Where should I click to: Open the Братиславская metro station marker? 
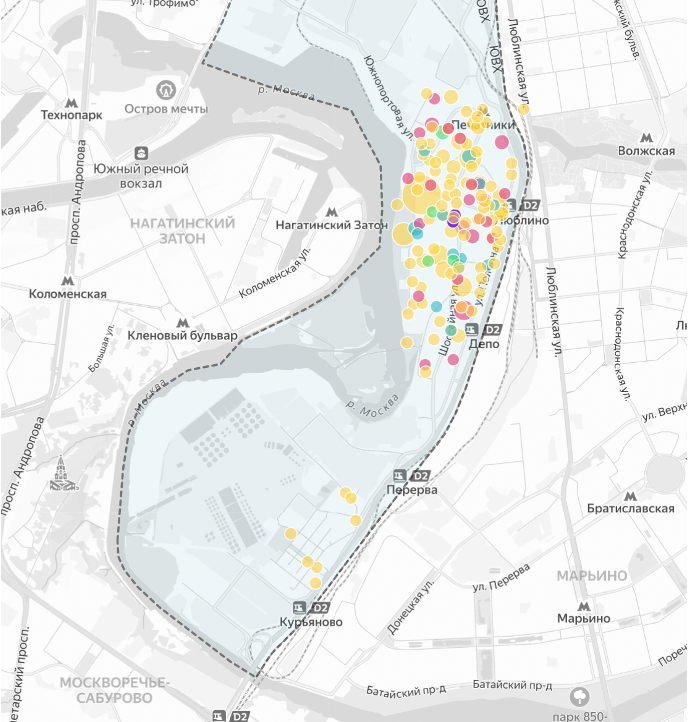629,495
